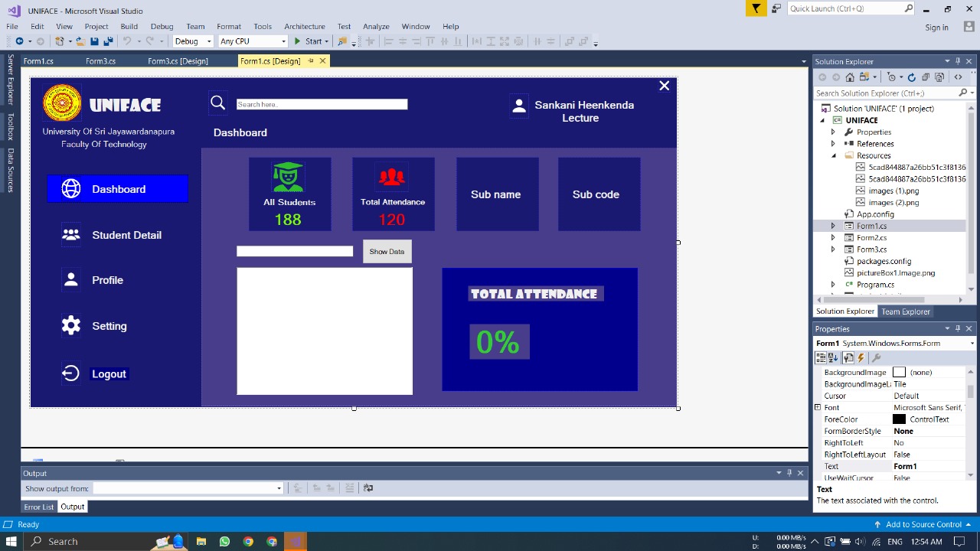Toggle Alphabetical sort in Properties panel
980x551 pixels.
click(834, 357)
